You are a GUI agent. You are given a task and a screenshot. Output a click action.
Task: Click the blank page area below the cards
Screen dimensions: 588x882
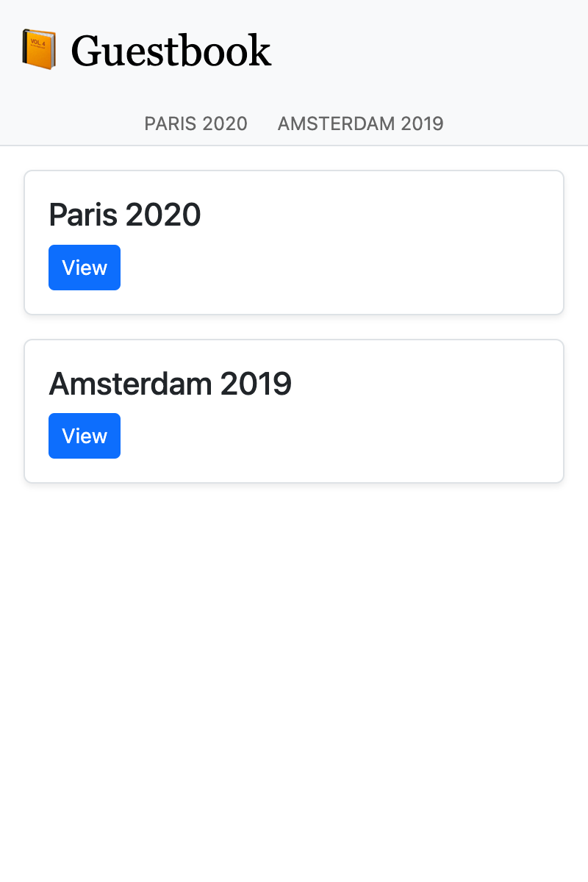point(294,661)
